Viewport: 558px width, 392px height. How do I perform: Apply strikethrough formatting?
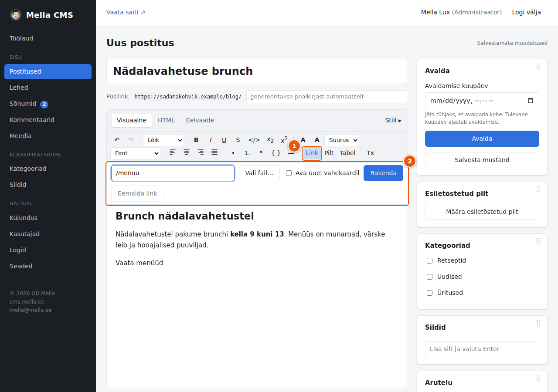click(238, 140)
